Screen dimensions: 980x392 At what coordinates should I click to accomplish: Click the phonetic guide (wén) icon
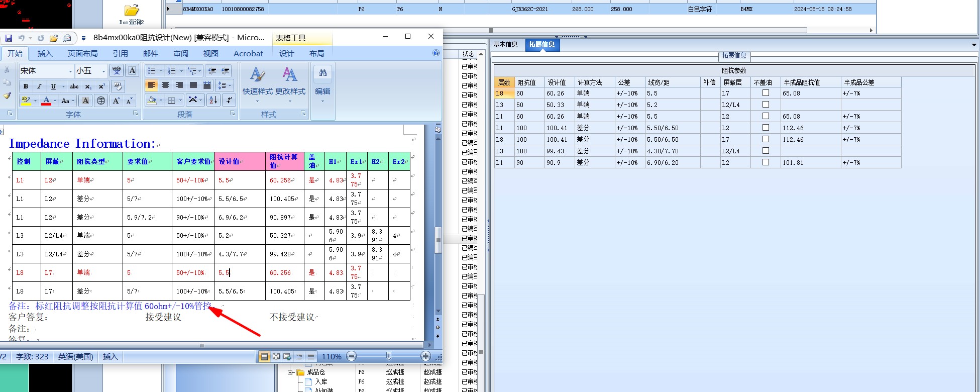[117, 70]
